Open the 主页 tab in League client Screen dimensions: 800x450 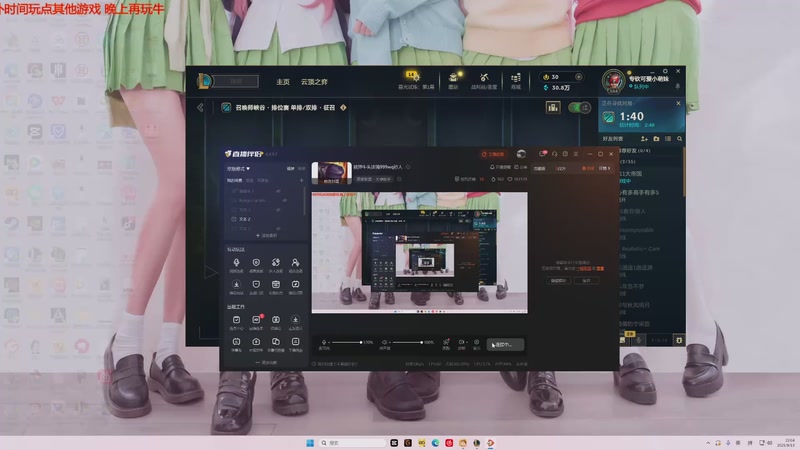click(x=283, y=82)
